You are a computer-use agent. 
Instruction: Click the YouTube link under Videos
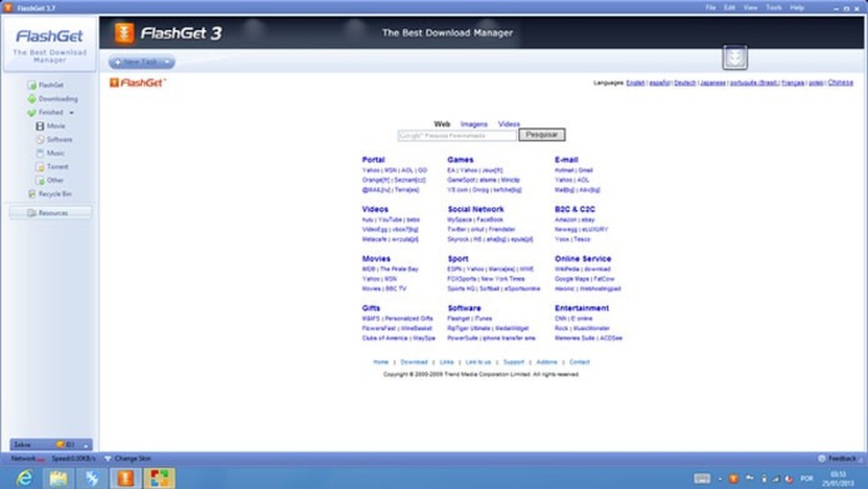pos(390,220)
